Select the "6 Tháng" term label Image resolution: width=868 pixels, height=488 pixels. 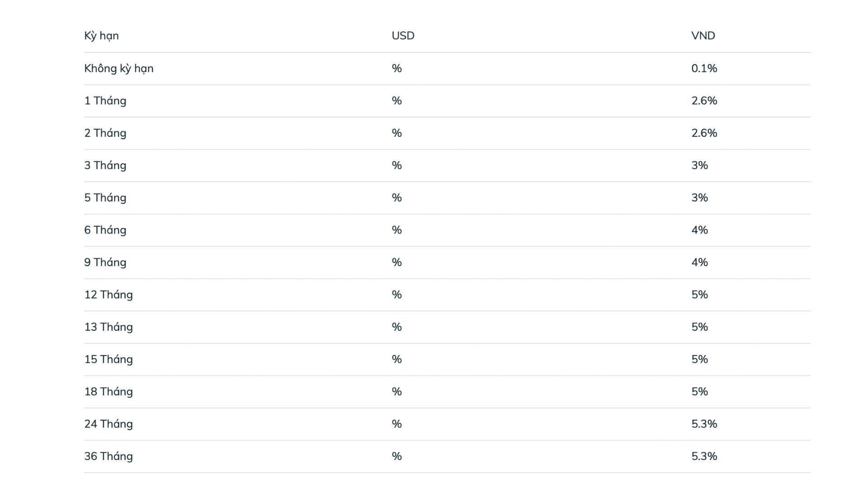[x=105, y=230]
